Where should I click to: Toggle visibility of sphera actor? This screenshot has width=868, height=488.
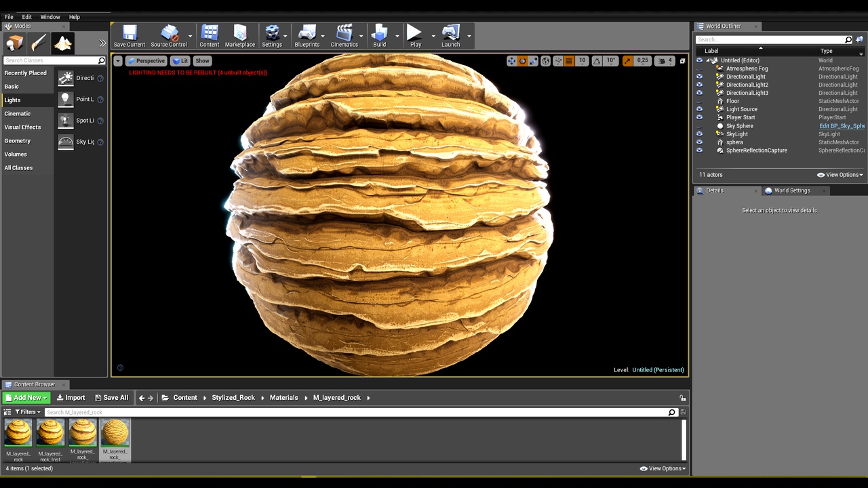(x=699, y=142)
